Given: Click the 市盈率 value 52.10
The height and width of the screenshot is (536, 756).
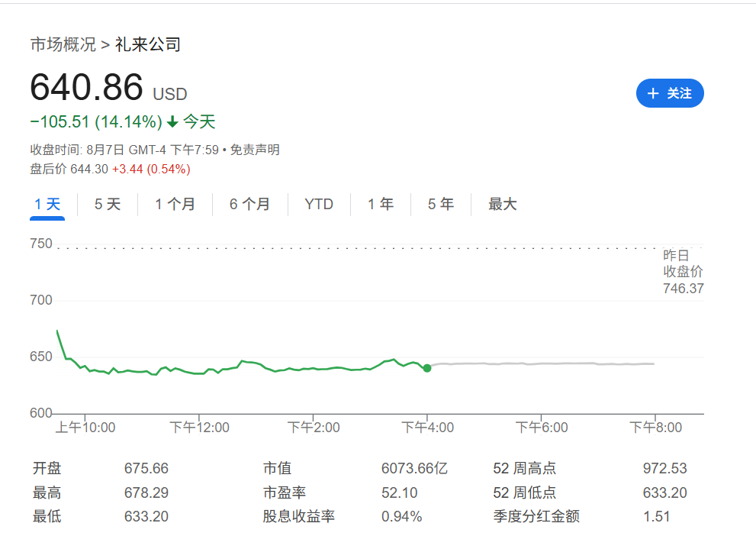Looking at the screenshot, I should pyautogui.click(x=400, y=492).
